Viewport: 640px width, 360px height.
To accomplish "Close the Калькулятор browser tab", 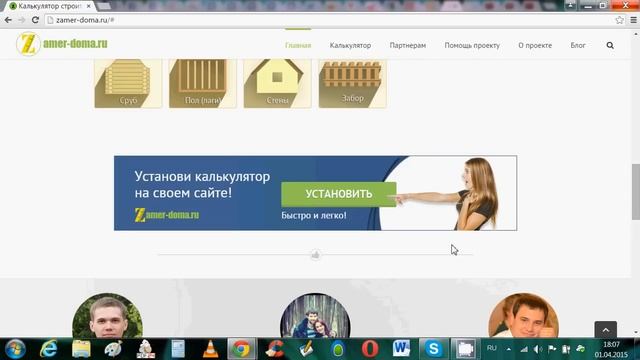I will click(89, 6).
